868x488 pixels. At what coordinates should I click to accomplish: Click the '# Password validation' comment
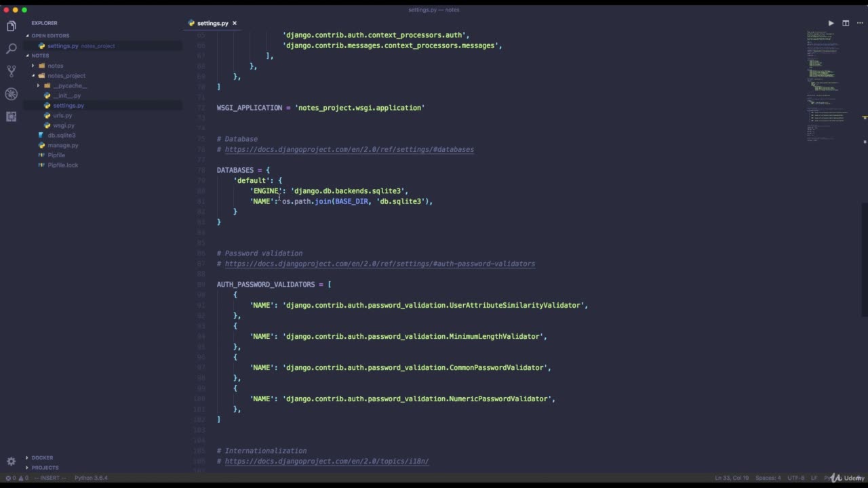260,253
